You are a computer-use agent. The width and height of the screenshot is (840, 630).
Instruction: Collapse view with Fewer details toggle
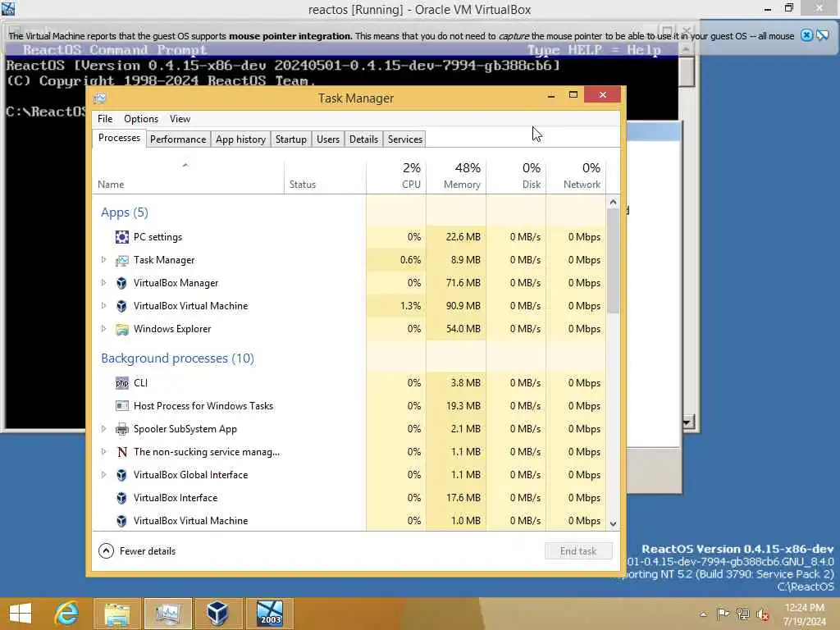tap(137, 550)
